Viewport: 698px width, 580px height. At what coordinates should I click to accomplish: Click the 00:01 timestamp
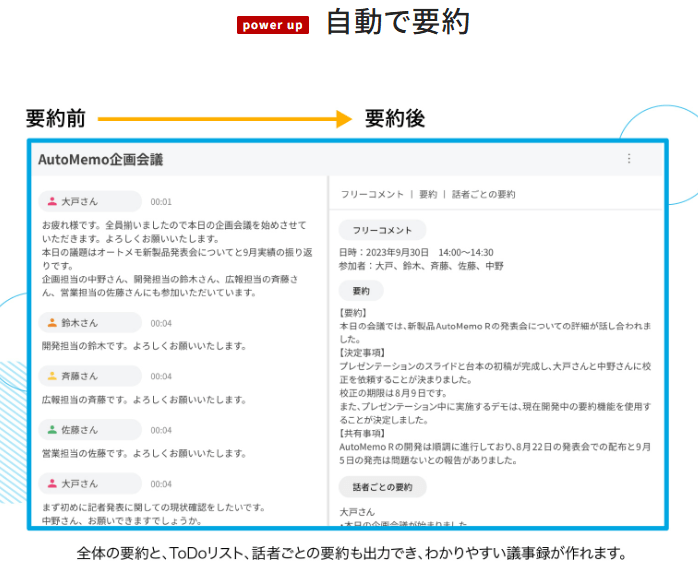pyautogui.click(x=161, y=202)
